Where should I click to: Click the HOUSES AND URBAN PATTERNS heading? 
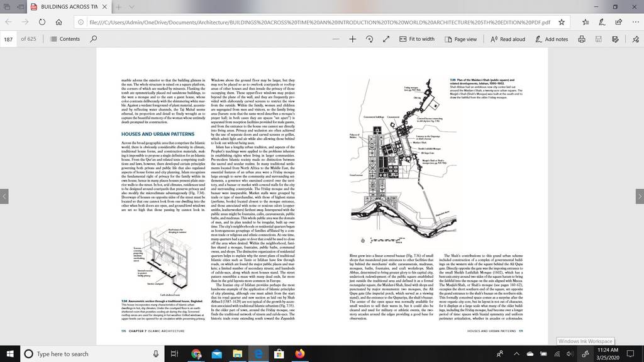pos(158,134)
